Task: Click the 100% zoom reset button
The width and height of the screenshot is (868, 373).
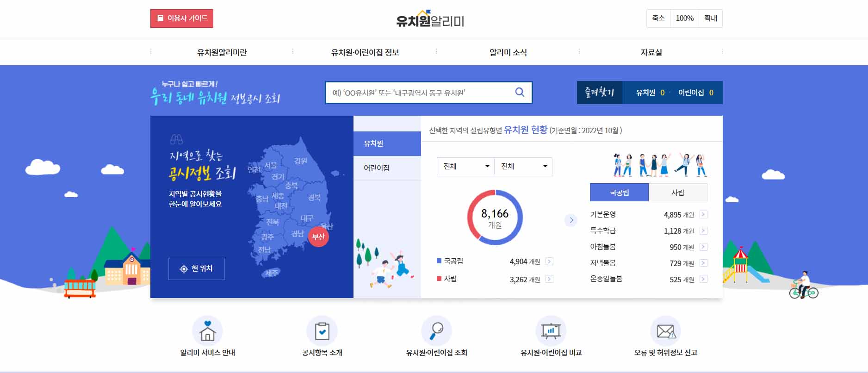Action: pyautogui.click(x=685, y=19)
